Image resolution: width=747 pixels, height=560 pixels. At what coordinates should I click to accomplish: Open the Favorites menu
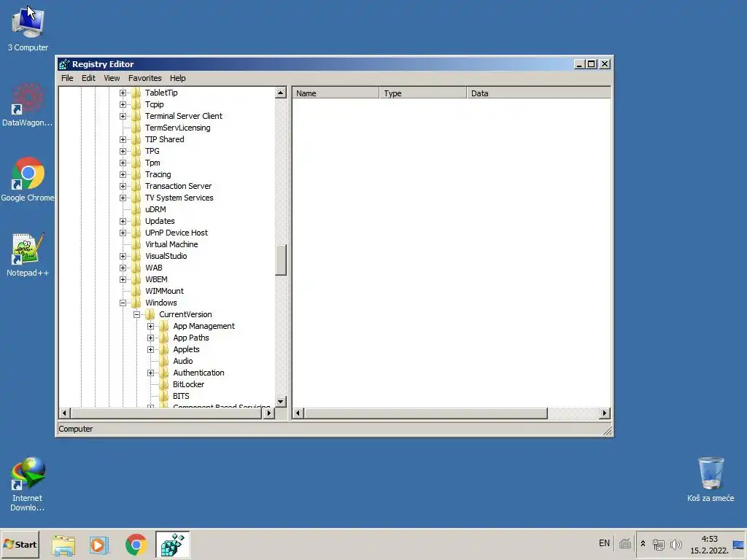tap(145, 78)
